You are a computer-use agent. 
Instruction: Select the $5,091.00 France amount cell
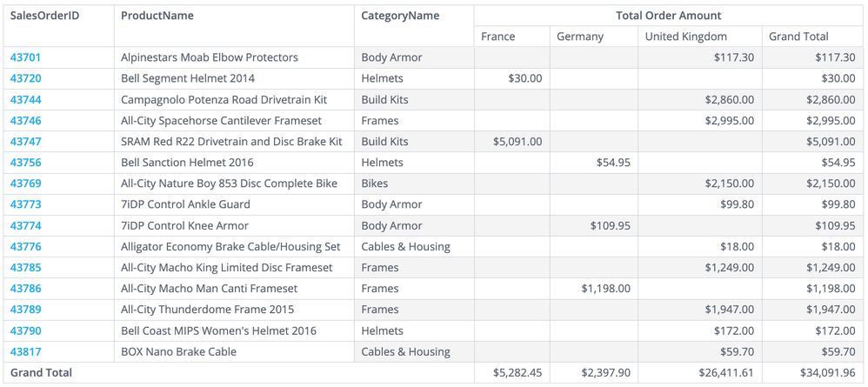[517, 141]
